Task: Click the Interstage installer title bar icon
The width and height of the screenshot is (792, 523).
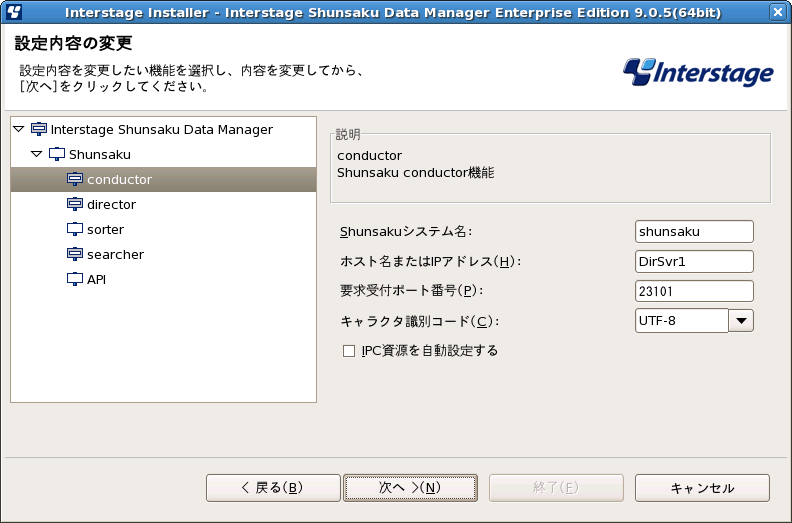Action: [x=14, y=12]
